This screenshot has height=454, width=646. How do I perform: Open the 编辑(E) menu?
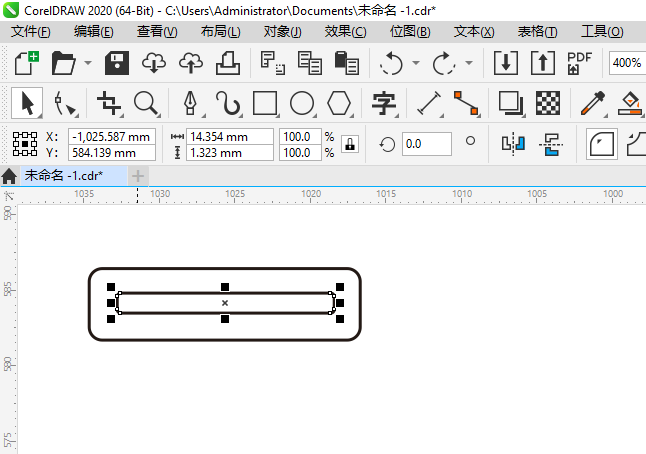(x=94, y=32)
